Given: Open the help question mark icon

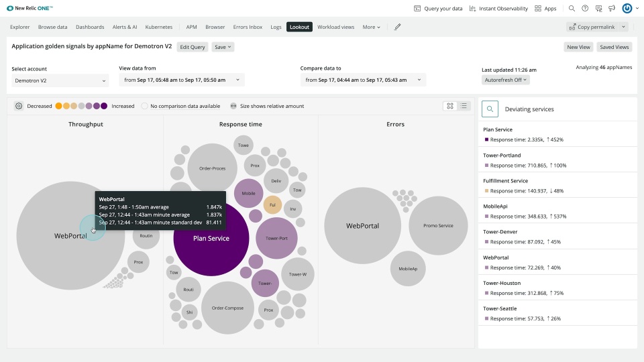Looking at the screenshot, I should [585, 8].
